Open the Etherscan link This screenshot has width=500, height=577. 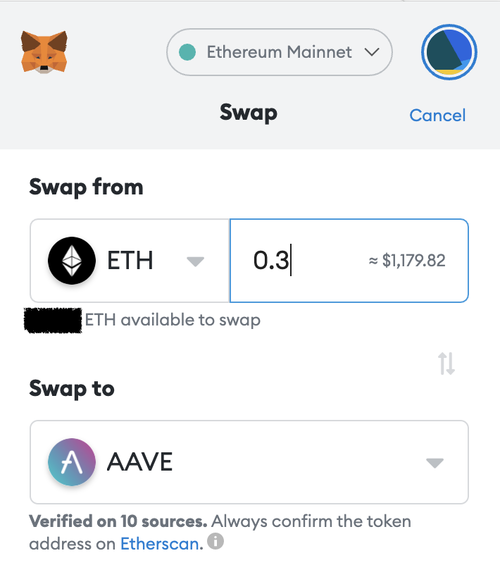[161, 544]
